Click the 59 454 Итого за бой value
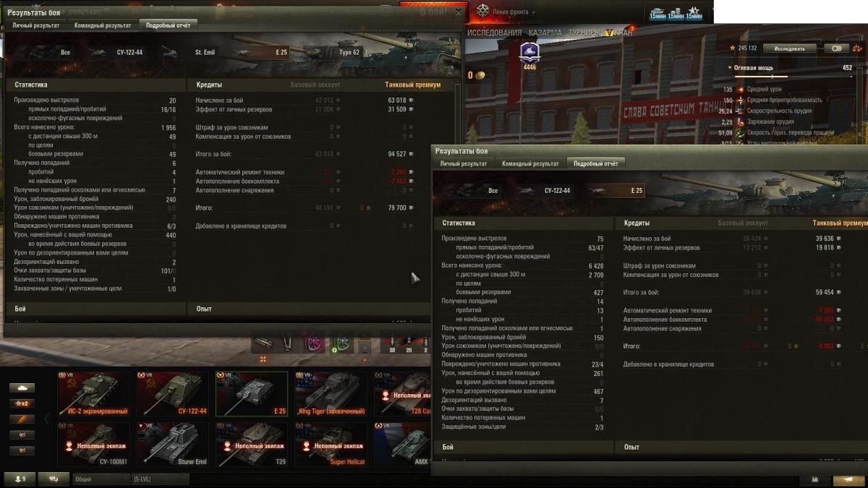This screenshot has height=488, width=868. [x=824, y=292]
